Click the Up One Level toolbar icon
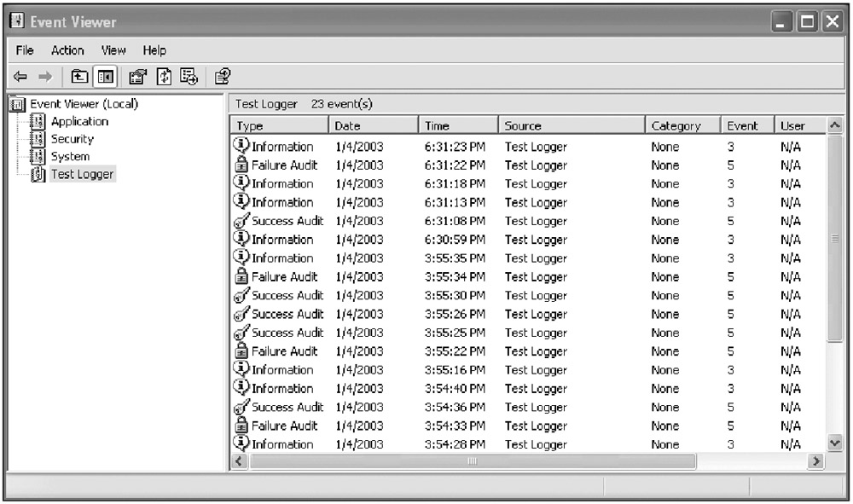Screen dimensions: 853x504 (x=79, y=77)
